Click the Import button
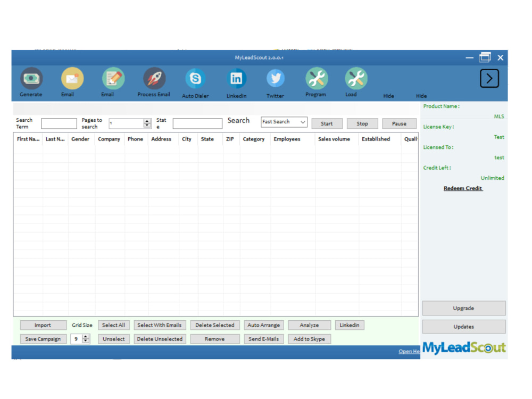 tap(43, 325)
